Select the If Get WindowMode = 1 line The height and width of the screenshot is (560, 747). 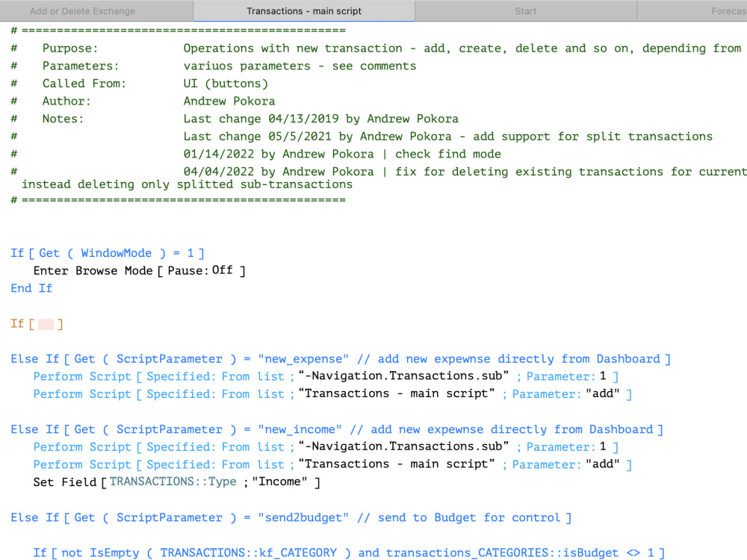(108, 253)
